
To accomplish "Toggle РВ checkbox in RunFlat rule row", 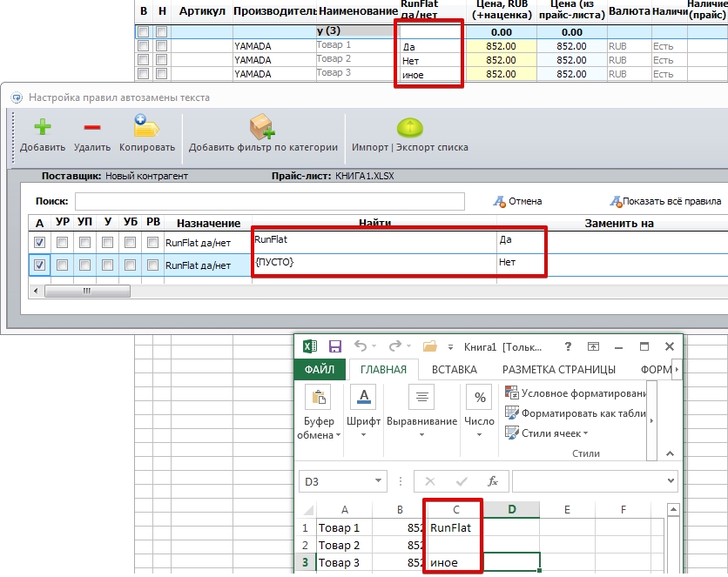I will (152, 242).
